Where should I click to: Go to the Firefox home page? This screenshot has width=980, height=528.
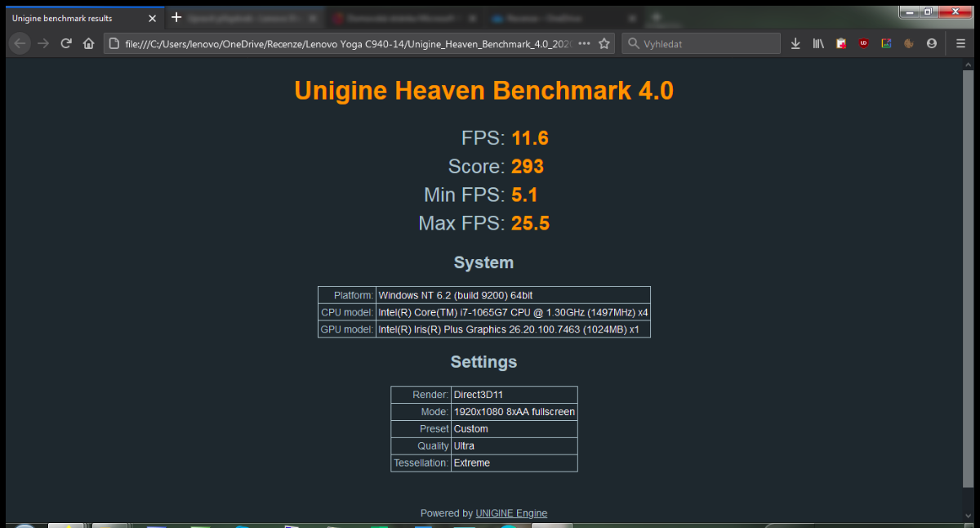88,43
